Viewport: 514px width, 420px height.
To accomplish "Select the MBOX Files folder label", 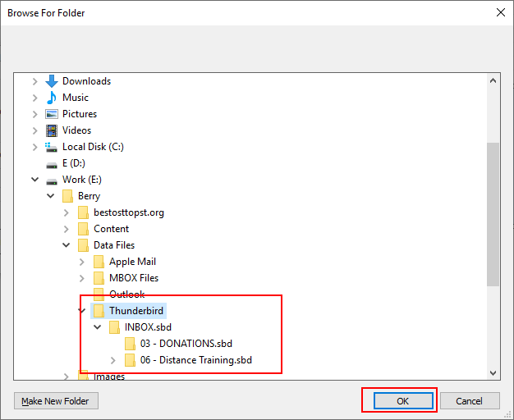I will tap(134, 278).
